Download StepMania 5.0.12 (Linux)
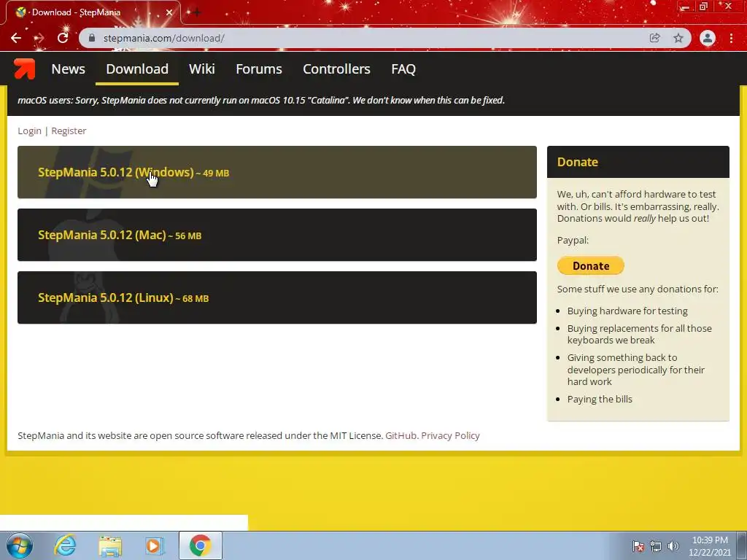 (276, 297)
